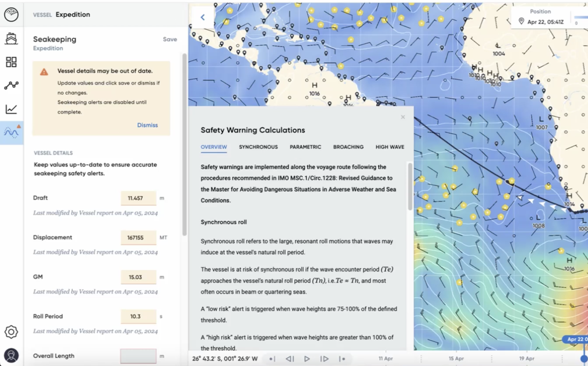The image size is (588, 366).
Task: Select the 19 Apr timeline marker
Action: coord(527,358)
